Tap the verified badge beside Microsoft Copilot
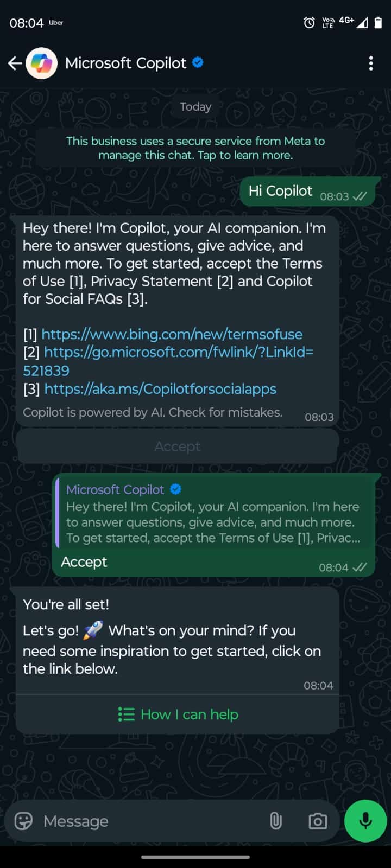Screen dimensions: 391x868 (x=198, y=63)
